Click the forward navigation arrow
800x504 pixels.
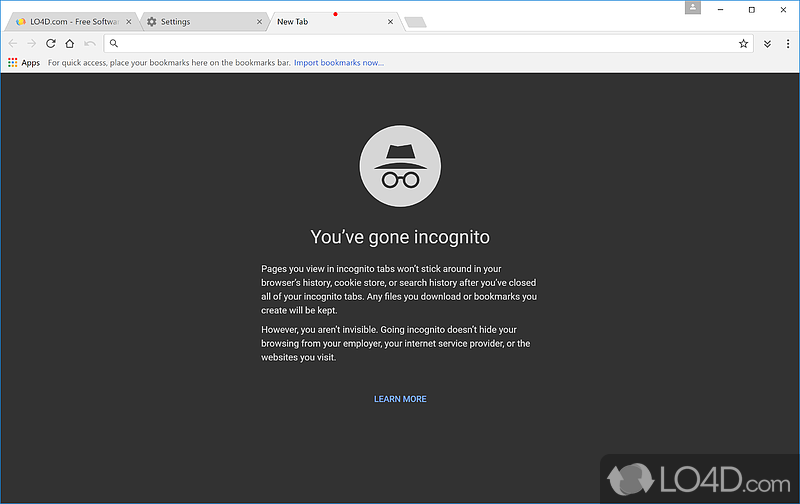32,44
